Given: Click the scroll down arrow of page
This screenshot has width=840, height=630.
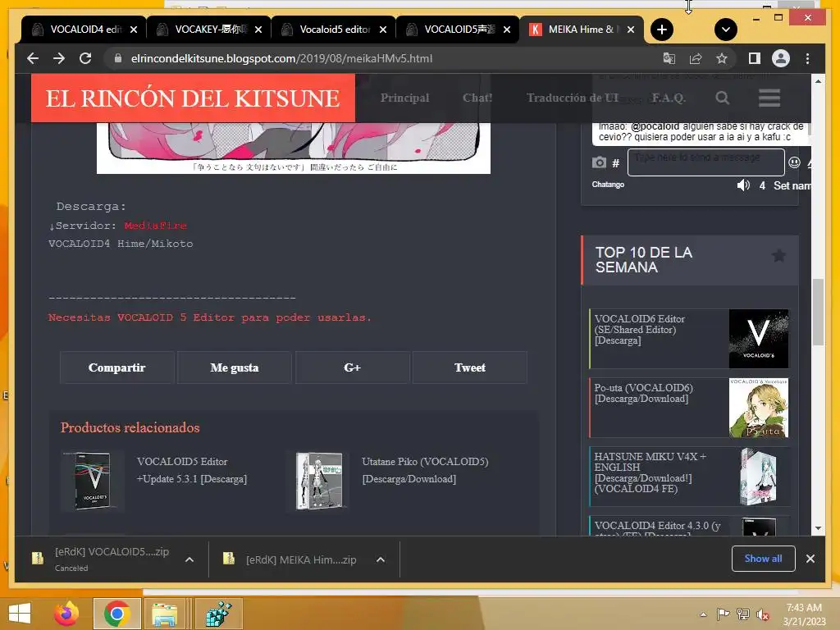Looking at the screenshot, I should tap(818, 528).
